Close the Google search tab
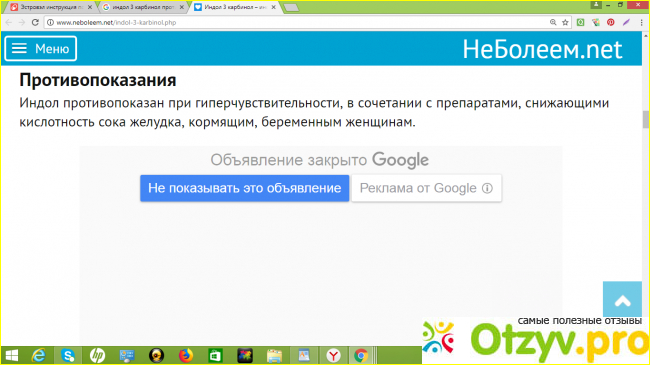 pos(181,7)
